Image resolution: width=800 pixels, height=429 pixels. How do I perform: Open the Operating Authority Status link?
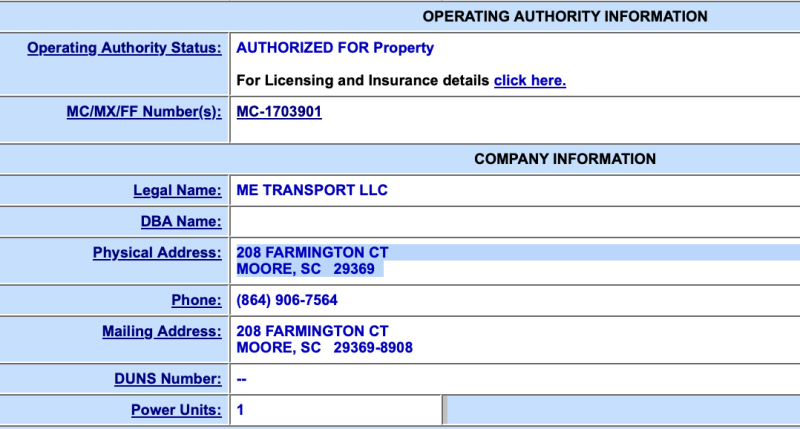pos(124,48)
